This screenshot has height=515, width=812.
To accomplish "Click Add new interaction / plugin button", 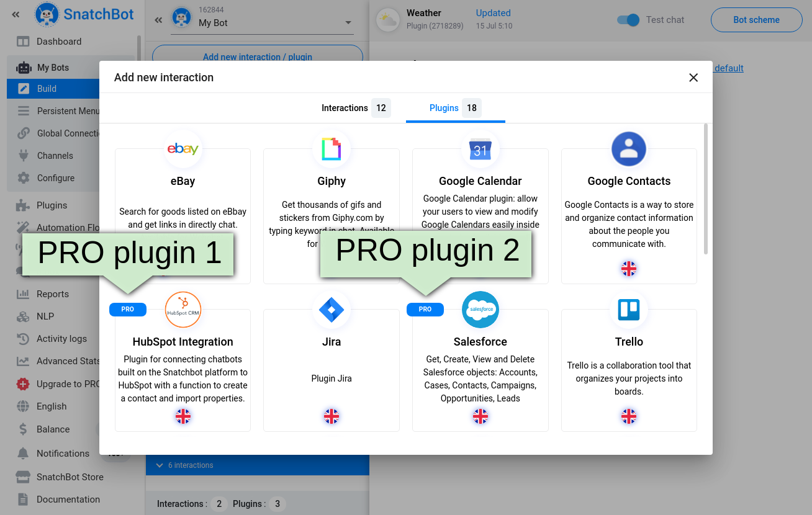I will pyautogui.click(x=258, y=56).
